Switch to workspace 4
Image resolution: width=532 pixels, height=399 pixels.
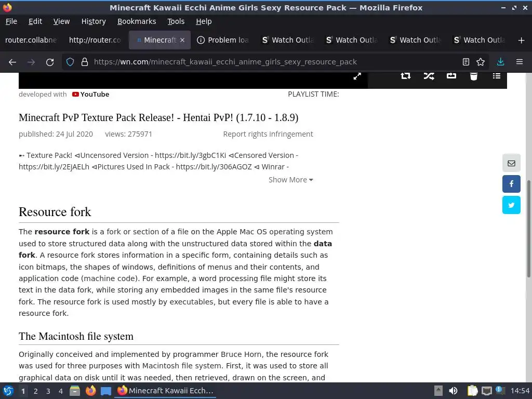click(61, 391)
